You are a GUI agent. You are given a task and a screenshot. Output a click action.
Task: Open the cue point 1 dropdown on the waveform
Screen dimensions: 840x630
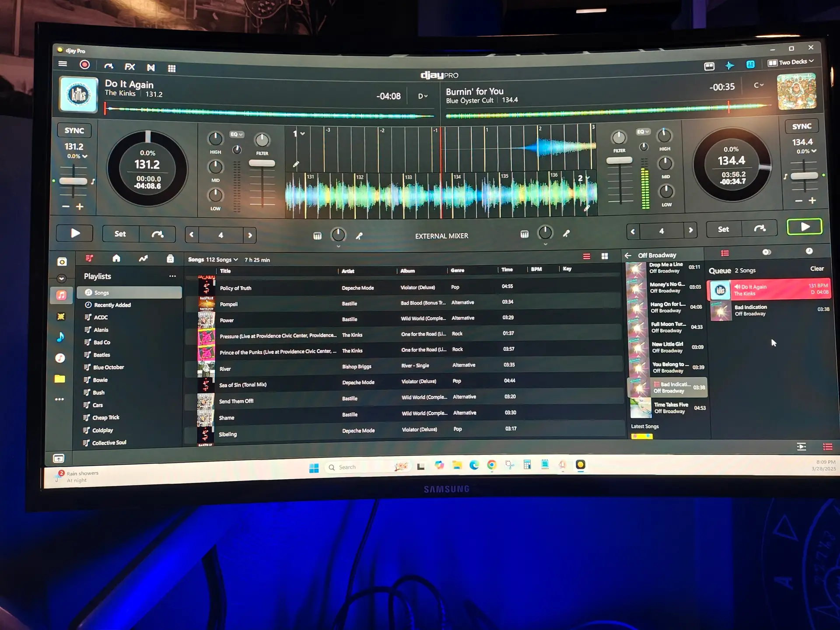(299, 134)
